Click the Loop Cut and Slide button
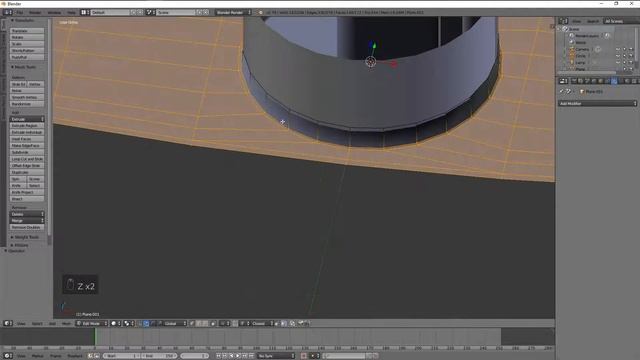Viewport: 640px width, 360px height. (27, 159)
